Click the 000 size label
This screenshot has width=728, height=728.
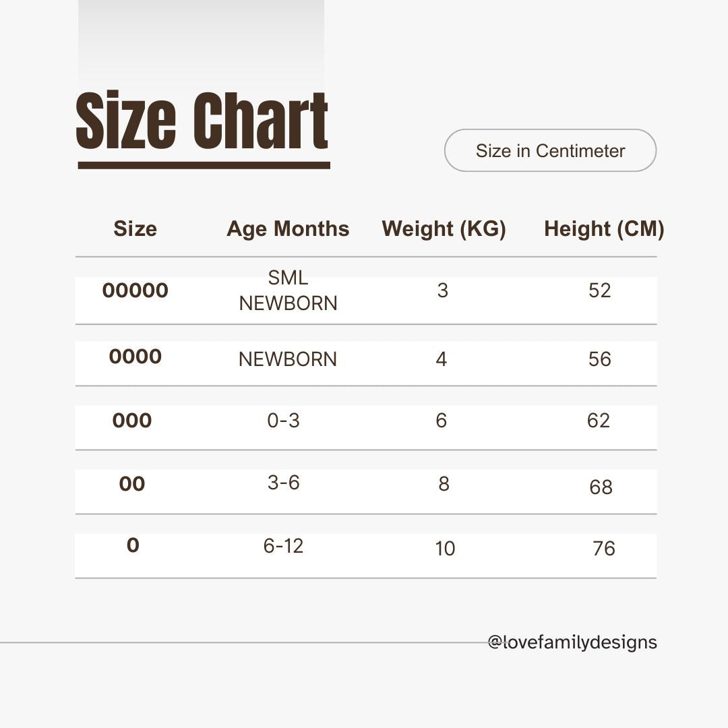pyautogui.click(x=132, y=421)
